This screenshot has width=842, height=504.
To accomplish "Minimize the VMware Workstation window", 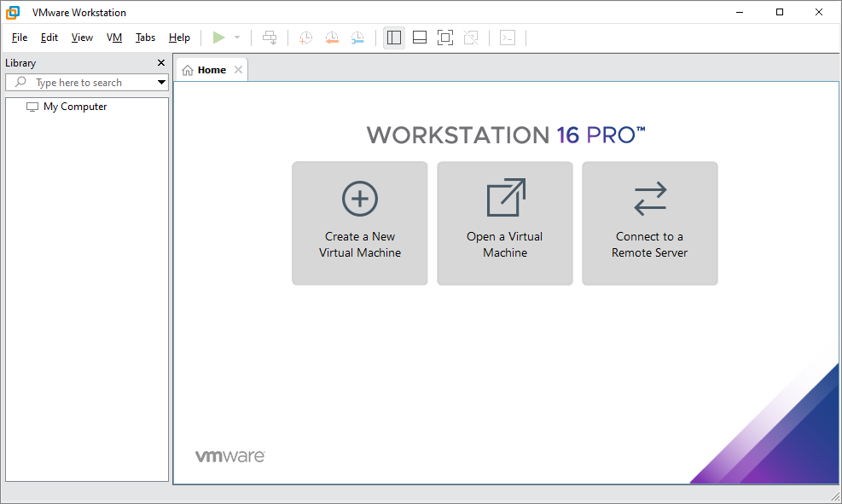I will coord(740,12).
